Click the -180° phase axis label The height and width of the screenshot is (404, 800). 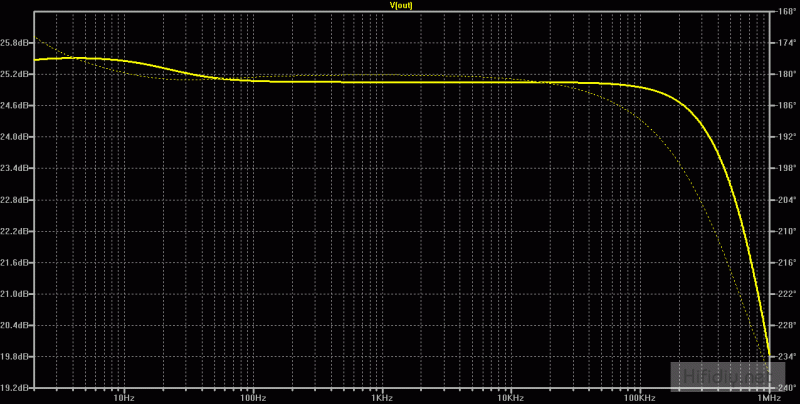click(x=784, y=74)
